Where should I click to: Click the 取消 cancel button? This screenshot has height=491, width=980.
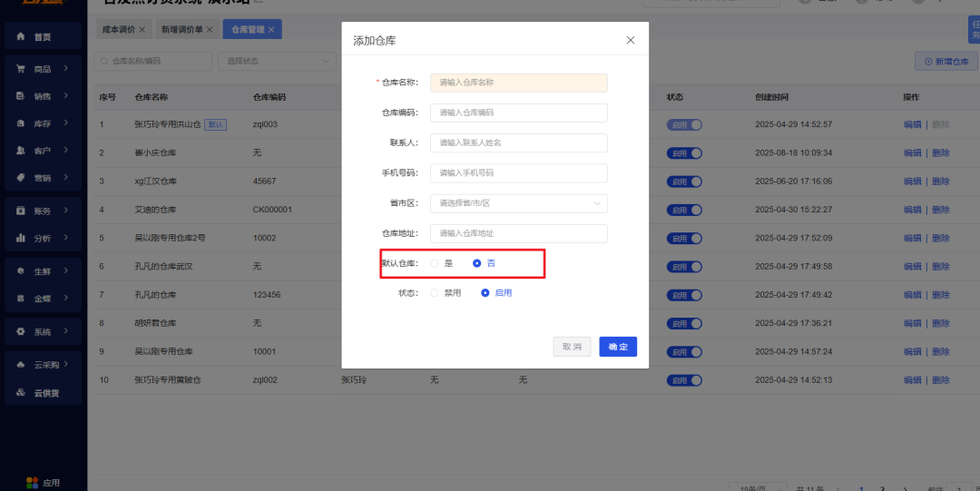tap(572, 347)
